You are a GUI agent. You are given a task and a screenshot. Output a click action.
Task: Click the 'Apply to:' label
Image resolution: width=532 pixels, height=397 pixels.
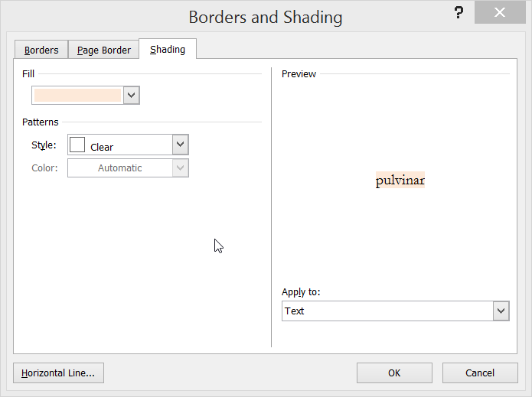tap(301, 292)
